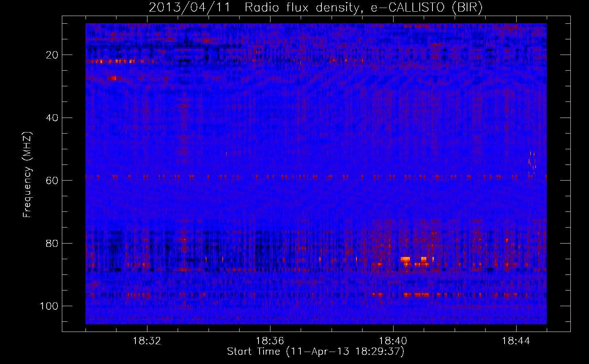Click the 18:40 time tick label
Image resolution: width=589 pixels, height=364 pixels.
(393, 341)
